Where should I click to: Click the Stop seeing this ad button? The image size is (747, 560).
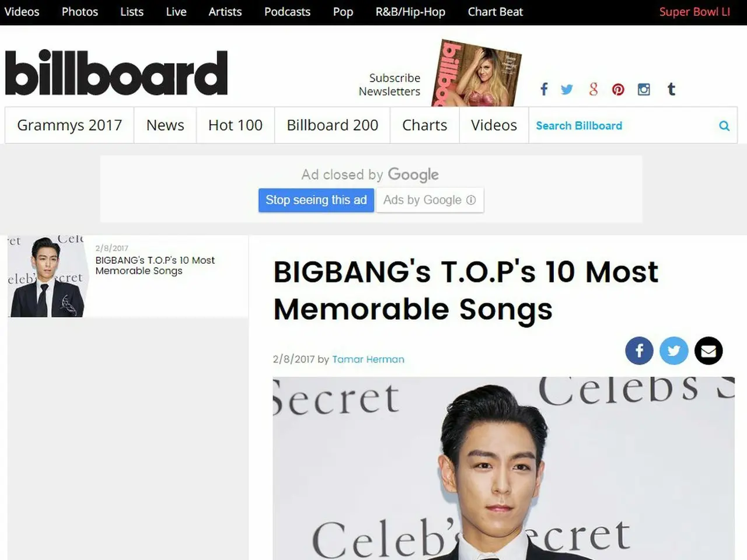(x=316, y=200)
